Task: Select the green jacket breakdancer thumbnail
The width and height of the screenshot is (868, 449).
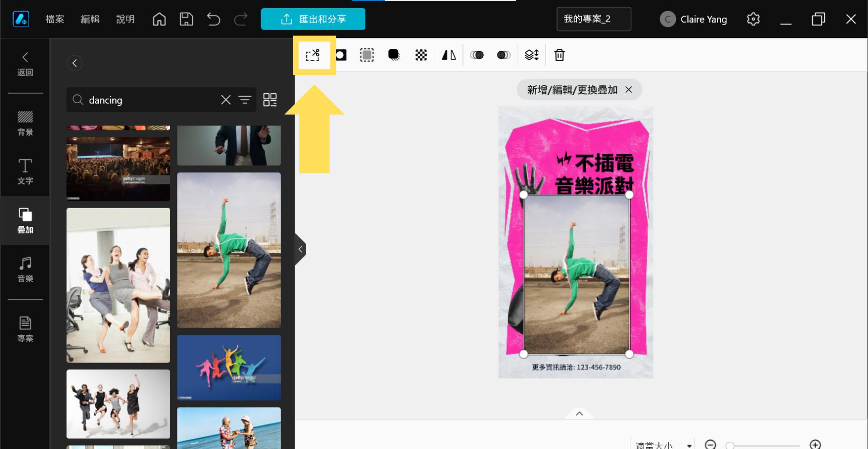Action: point(229,250)
